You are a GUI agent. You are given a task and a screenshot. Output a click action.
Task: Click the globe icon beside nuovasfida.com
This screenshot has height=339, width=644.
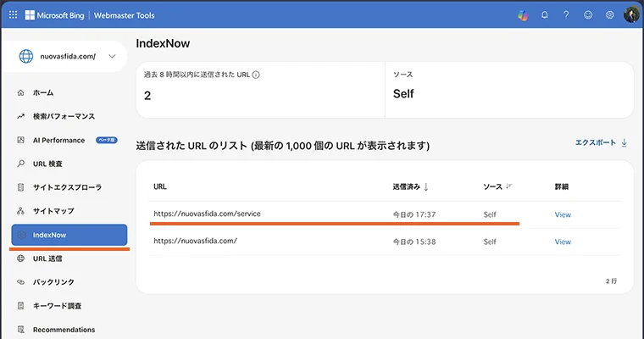[26, 56]
